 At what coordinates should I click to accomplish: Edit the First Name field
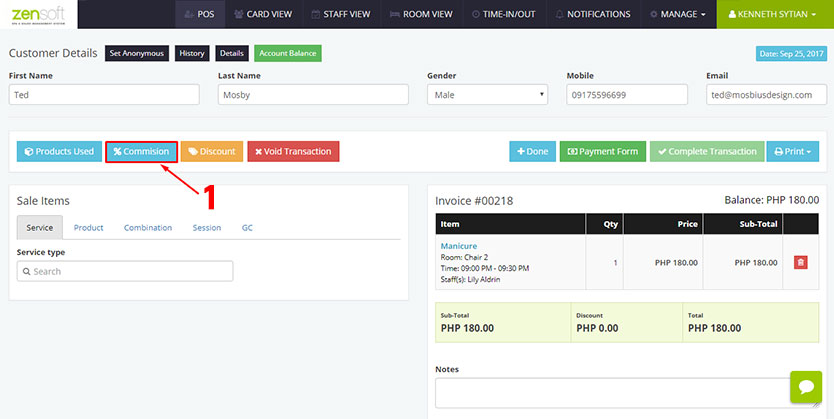(104, 95)
